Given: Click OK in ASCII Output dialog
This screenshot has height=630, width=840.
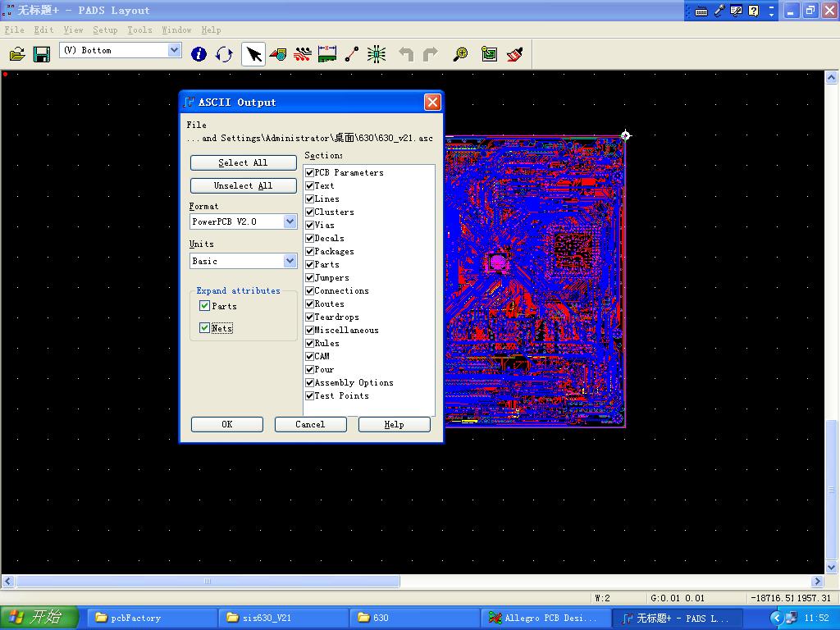Looking at the screenshot, I should point(227,424).
